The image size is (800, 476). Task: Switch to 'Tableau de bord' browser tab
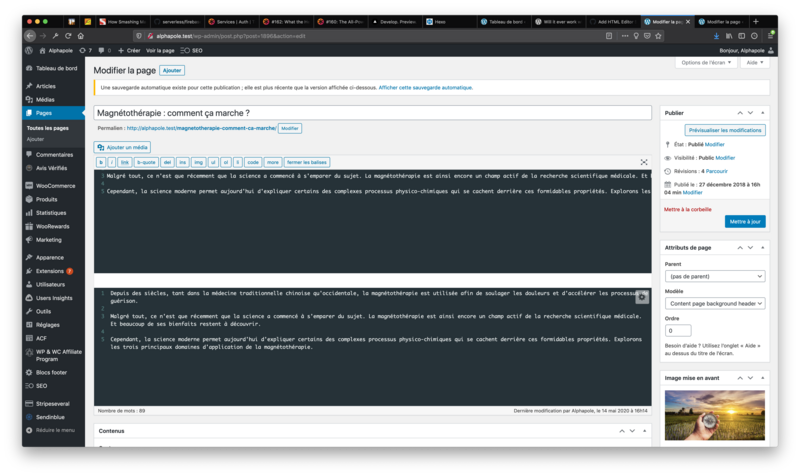point(503,21)
